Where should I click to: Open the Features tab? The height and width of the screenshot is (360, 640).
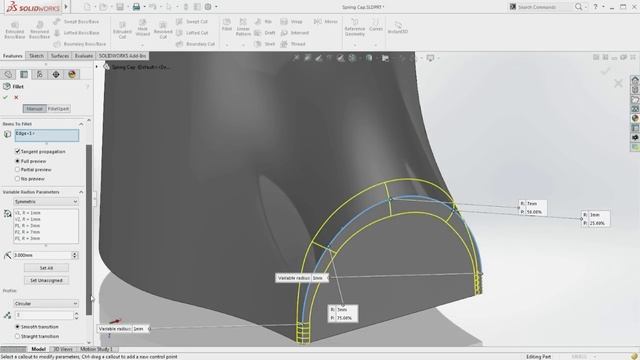click(x=13, y=56)
